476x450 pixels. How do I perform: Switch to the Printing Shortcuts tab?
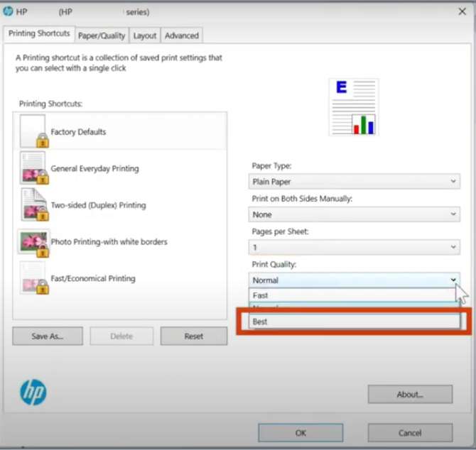pos(39,33)
